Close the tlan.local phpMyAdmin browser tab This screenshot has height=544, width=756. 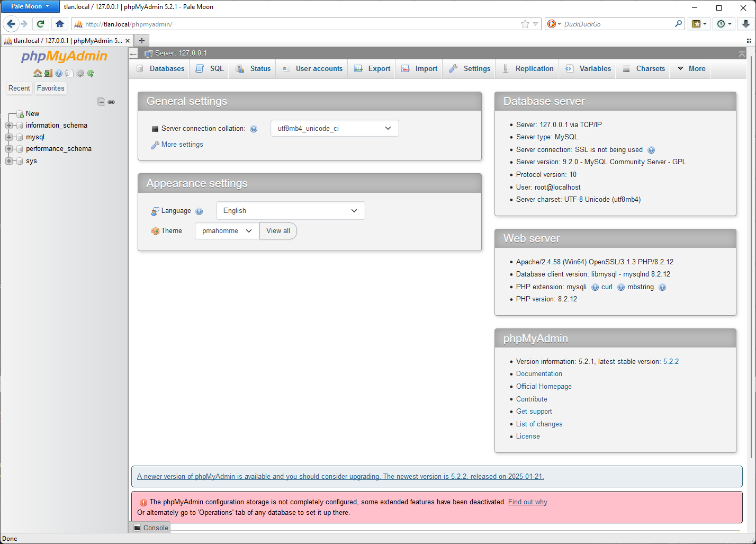click(x=127, y=41)
